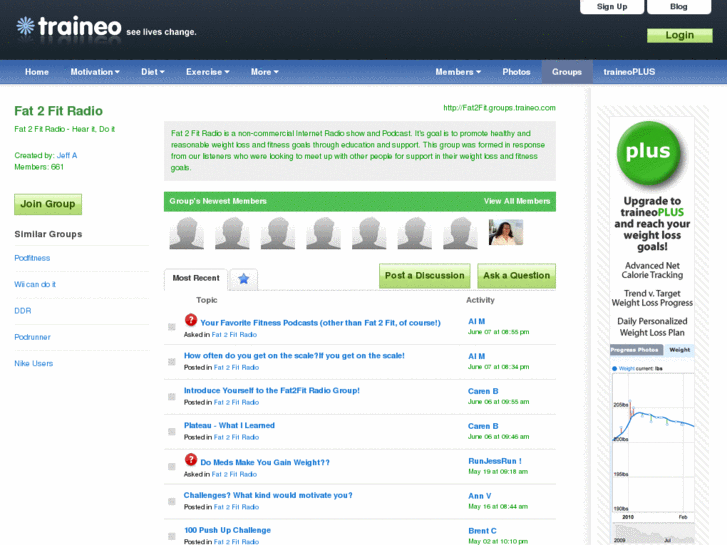Click Ask a Question button
Screen dimensions: 727x545
(517, 276)
